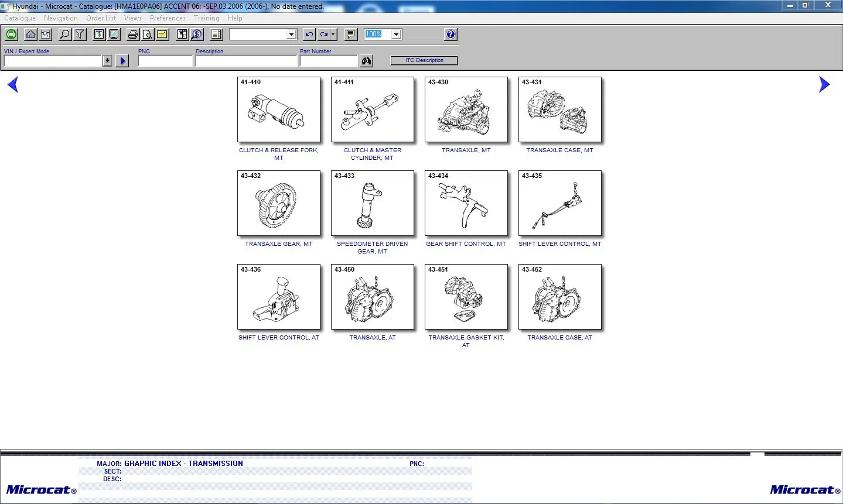Click the green vehicle selection icon
This screenshot has width=843, height=504.
tap(11, 35)
